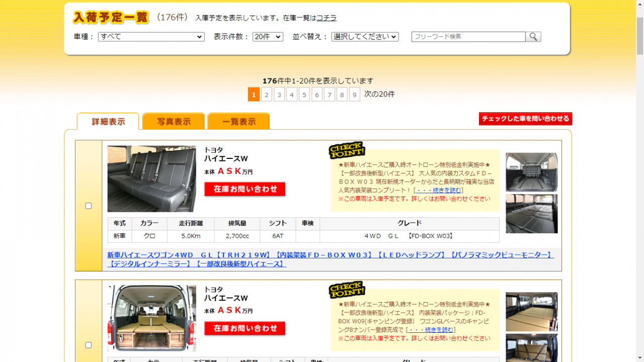Check the FD-BOX W03 HiAce listing checkbox
Viewport: 644px width, 362px height.
coord(89,206)
